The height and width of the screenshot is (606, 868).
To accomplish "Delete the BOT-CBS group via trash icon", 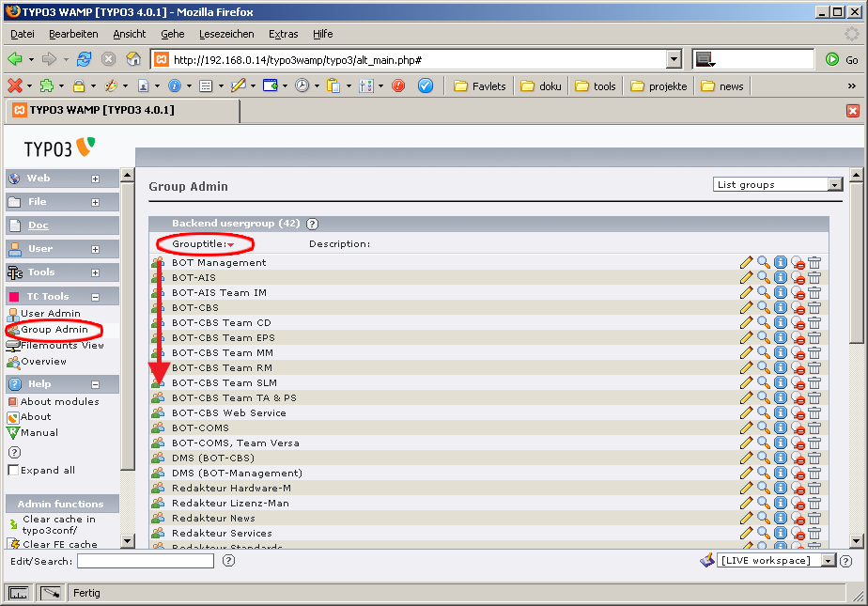I will 814,307.
